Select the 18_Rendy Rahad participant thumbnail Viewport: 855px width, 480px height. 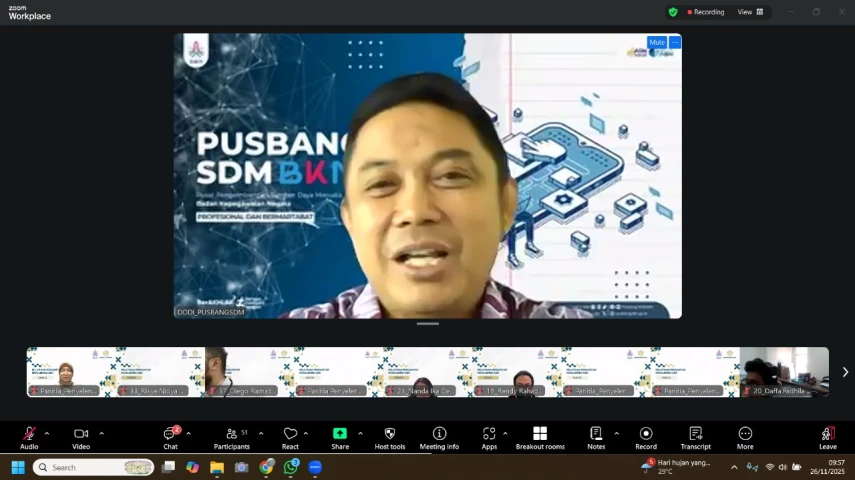point(517,372)
